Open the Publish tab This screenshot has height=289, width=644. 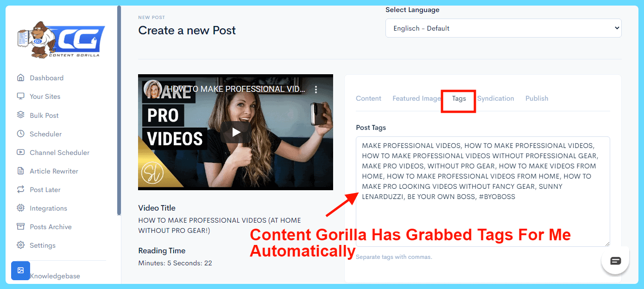tap(537, 98)
